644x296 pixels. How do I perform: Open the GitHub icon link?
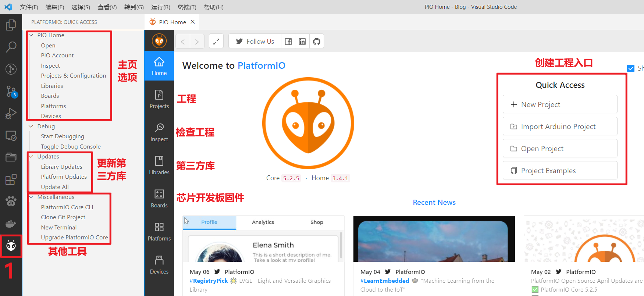pyautogui.click(x=317, y=41)
